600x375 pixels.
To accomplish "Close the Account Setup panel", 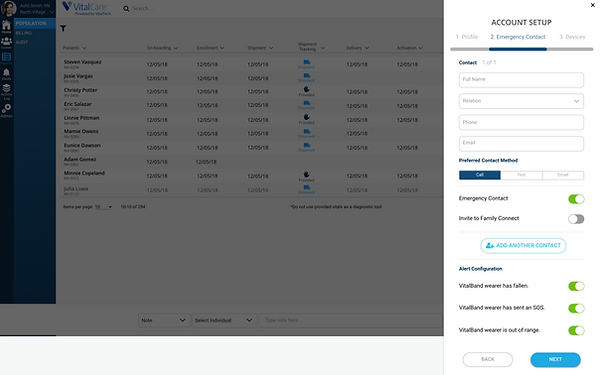I will (592, 5).
